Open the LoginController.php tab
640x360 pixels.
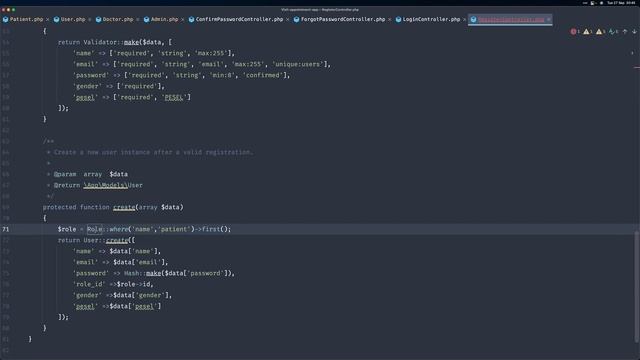click(431, 19)
